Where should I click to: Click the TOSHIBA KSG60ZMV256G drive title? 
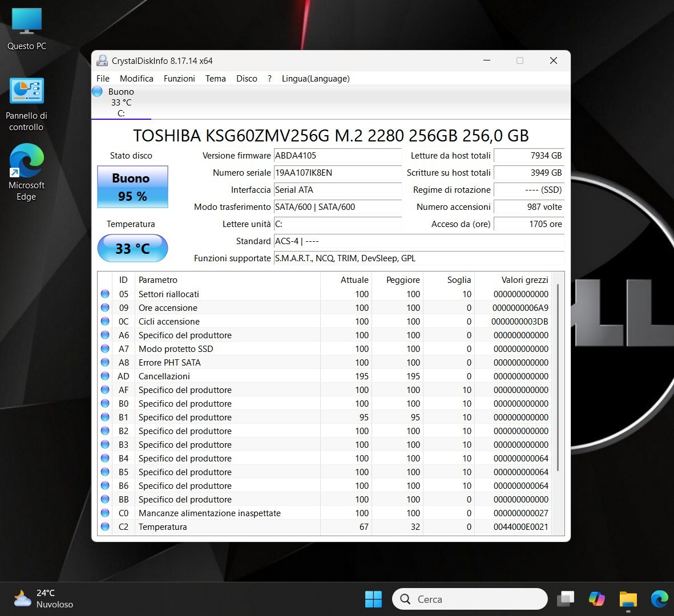(x=331, y=135)
